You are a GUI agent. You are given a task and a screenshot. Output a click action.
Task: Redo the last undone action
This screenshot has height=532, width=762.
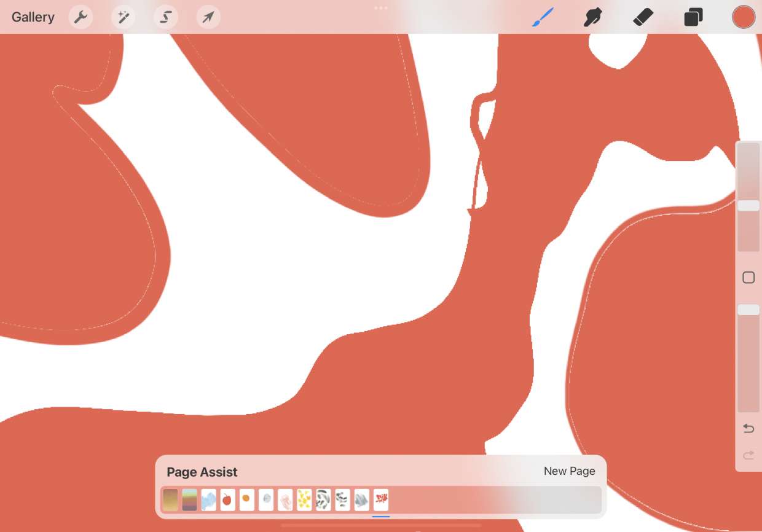pyautogui.click(x=748, y=455)
